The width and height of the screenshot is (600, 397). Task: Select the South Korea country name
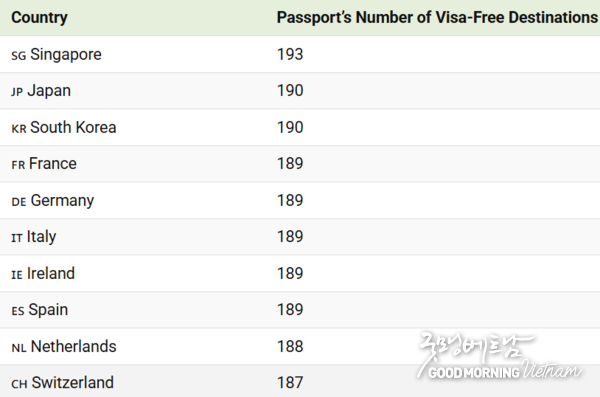[73, 127]
